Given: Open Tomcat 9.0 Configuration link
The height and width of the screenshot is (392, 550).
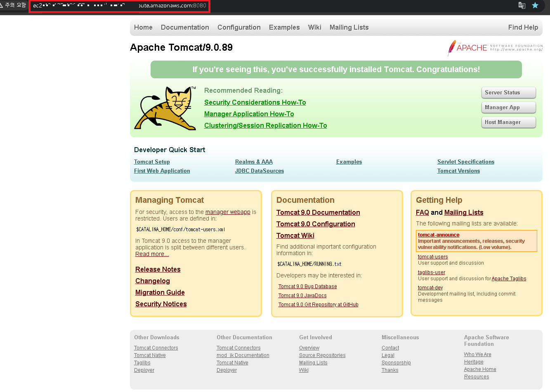Looking at the screenshot, I should (x=316, y=224).
